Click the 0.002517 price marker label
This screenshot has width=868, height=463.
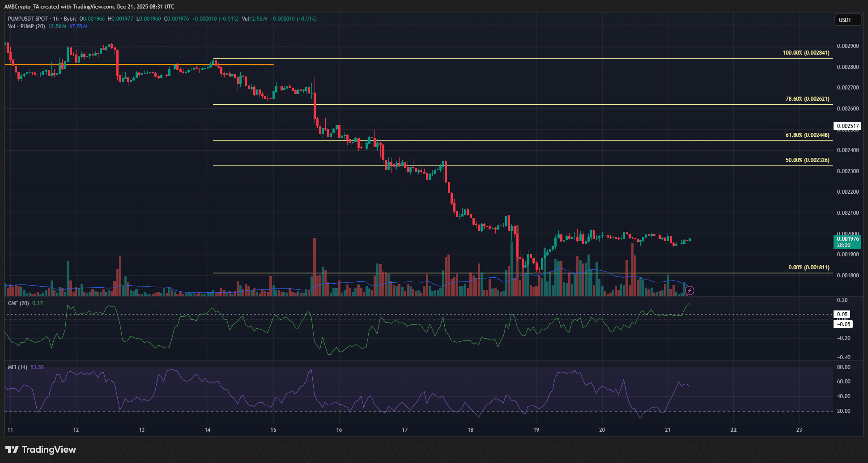pyautogui.click(x=847, y=126)
